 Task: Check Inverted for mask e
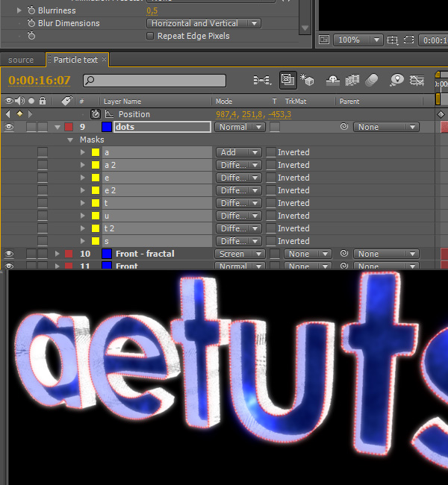(271, 178)
